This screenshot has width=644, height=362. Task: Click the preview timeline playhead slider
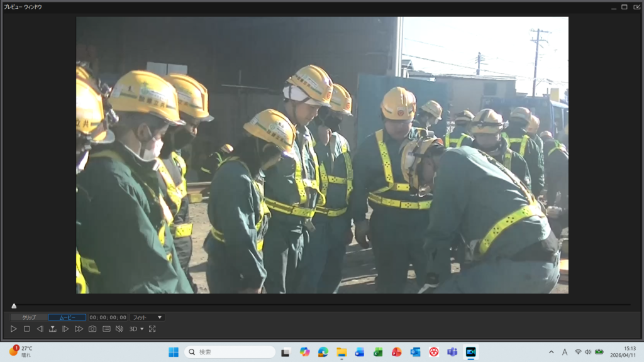pyautogui.click(x=14, y=306)
